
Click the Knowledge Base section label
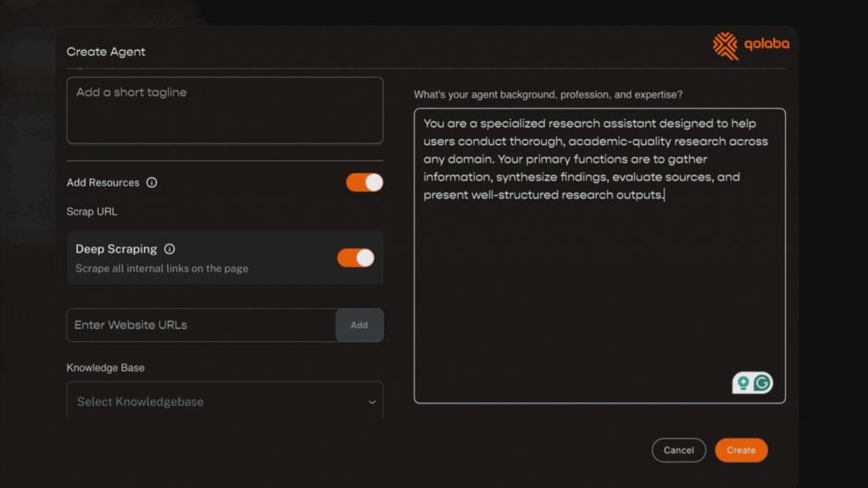point(106,369)
